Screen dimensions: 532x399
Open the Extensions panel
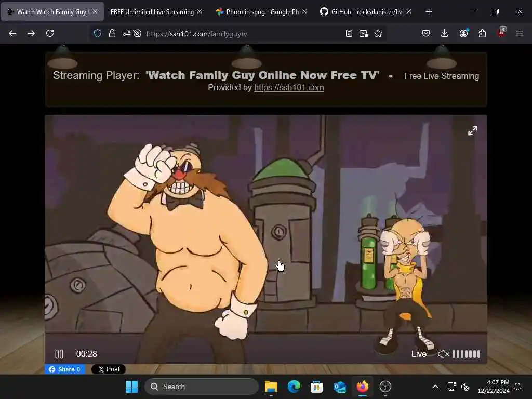pyautogui.click(x=482, y=33)
